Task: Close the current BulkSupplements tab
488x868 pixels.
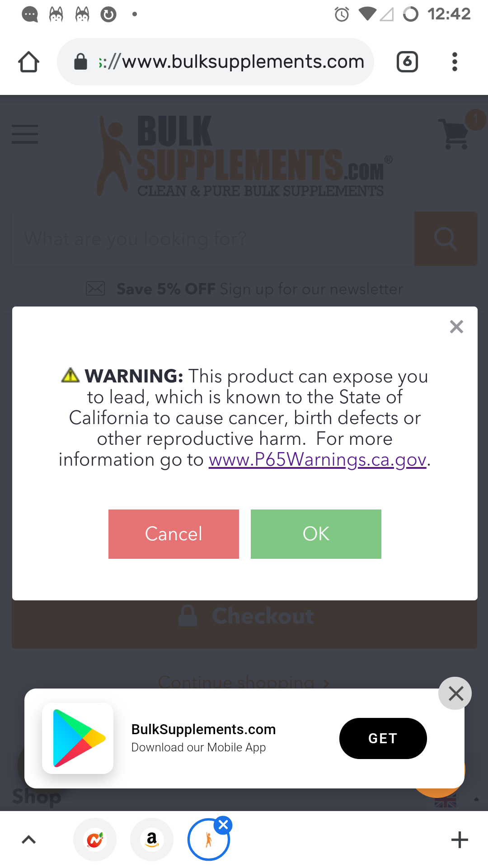Action: click(x=223, y=825)
